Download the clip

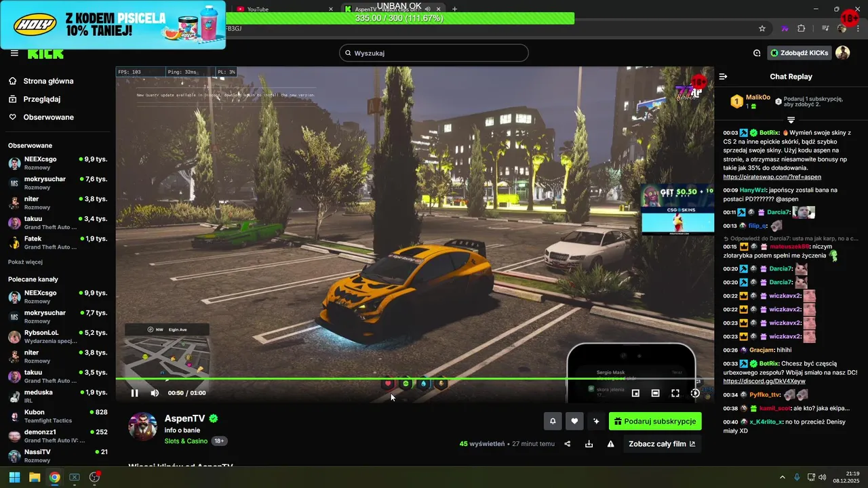[589, 444]
